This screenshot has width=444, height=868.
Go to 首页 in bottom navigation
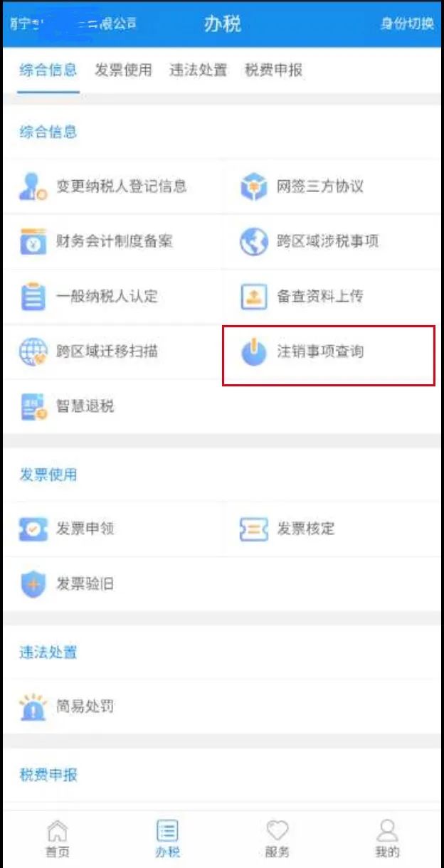point(58,839)
